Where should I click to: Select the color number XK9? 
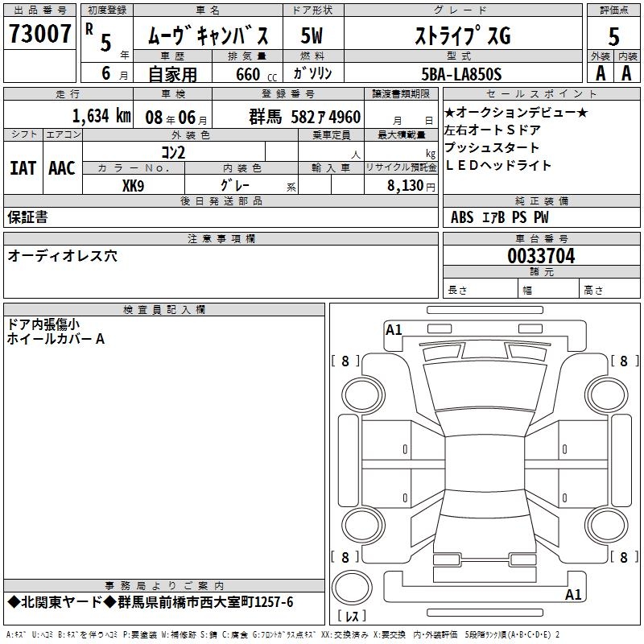[133, 185]
